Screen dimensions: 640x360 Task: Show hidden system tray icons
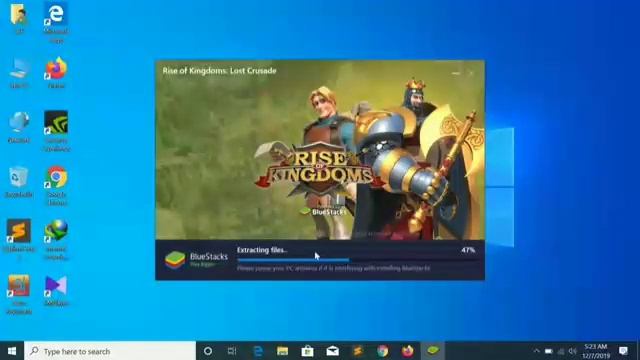[537, 351]
